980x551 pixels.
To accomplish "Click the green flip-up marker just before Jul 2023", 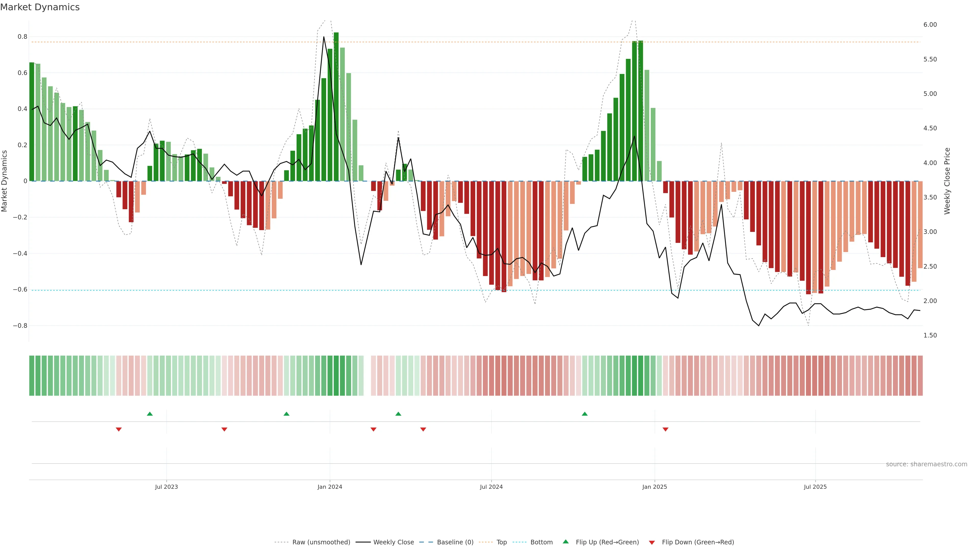I will coord(150,414).
